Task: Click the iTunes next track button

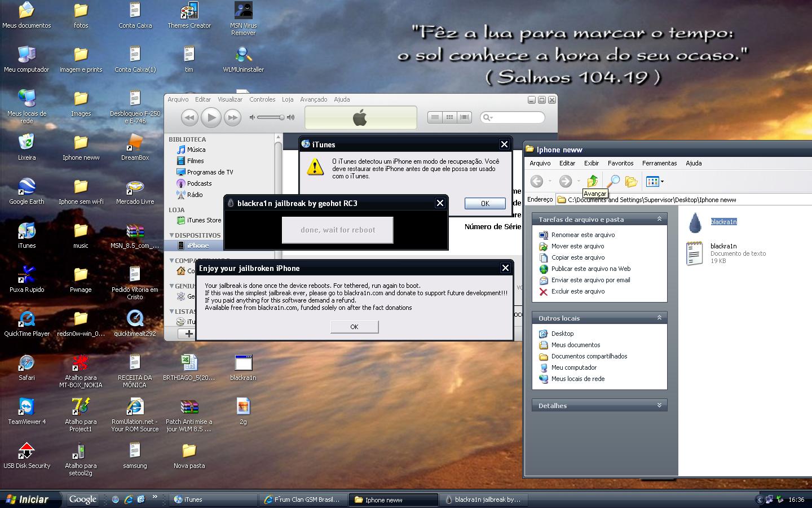Action: coord(232,117)
